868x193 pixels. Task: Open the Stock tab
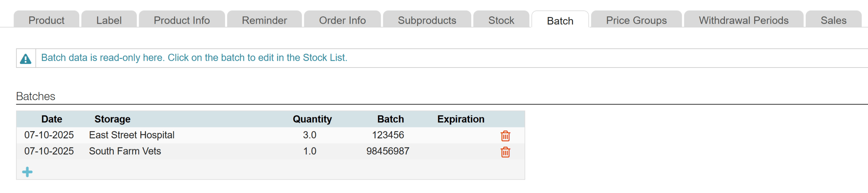click(x=501, y=20)
